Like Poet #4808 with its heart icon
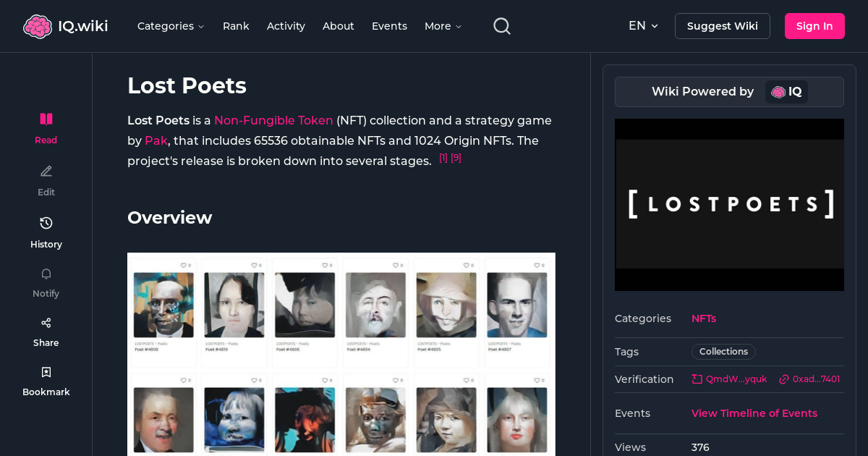The image size is (868, 456). point(182,265)
